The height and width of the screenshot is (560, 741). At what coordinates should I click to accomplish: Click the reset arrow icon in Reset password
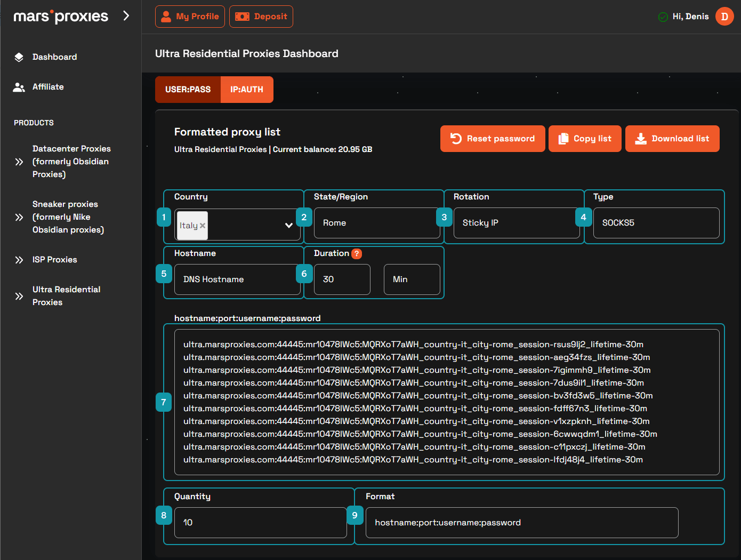tap(456, 139)
